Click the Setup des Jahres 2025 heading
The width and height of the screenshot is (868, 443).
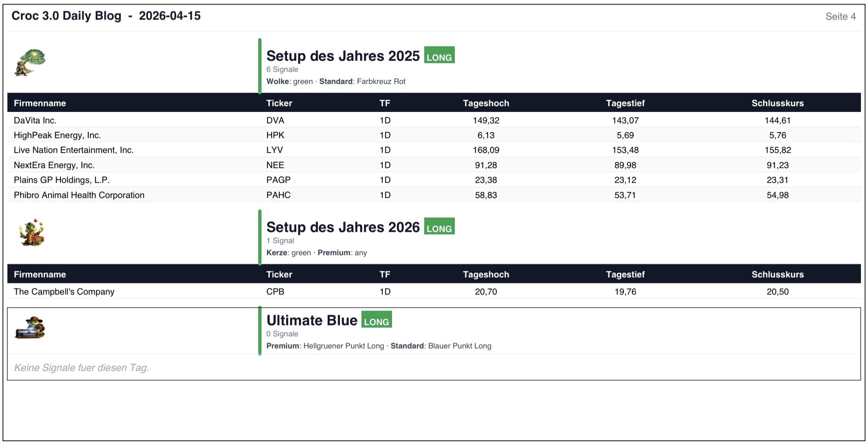(x=343, y=56)
